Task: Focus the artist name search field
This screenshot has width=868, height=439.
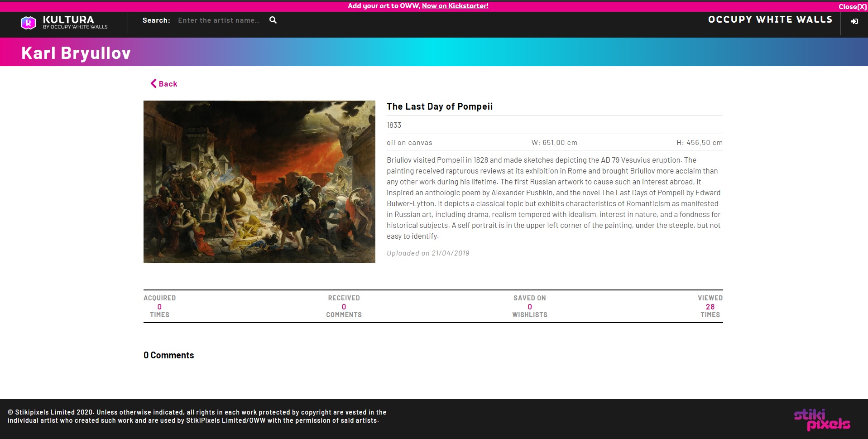Action: pos(219,20)
